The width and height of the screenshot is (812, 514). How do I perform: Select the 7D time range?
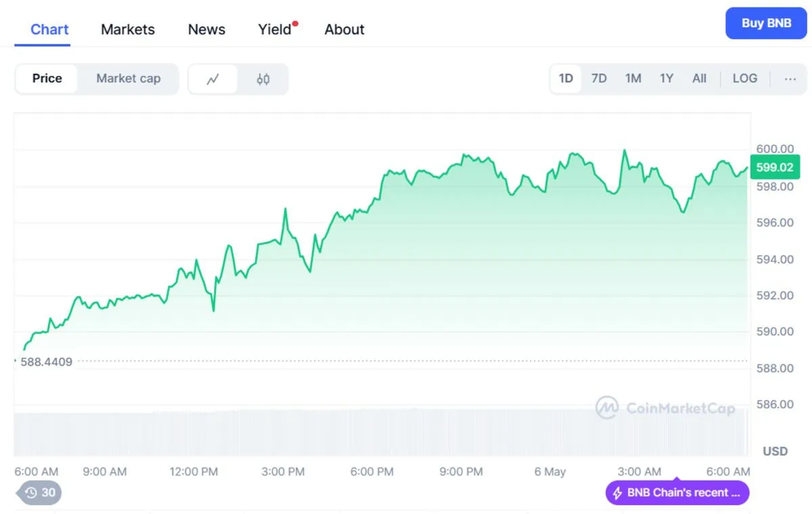tap(599, 79)
